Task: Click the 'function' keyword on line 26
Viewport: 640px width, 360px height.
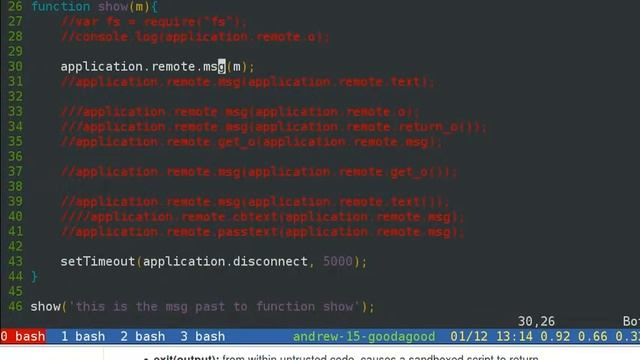Action: click(x=60, y=7)
